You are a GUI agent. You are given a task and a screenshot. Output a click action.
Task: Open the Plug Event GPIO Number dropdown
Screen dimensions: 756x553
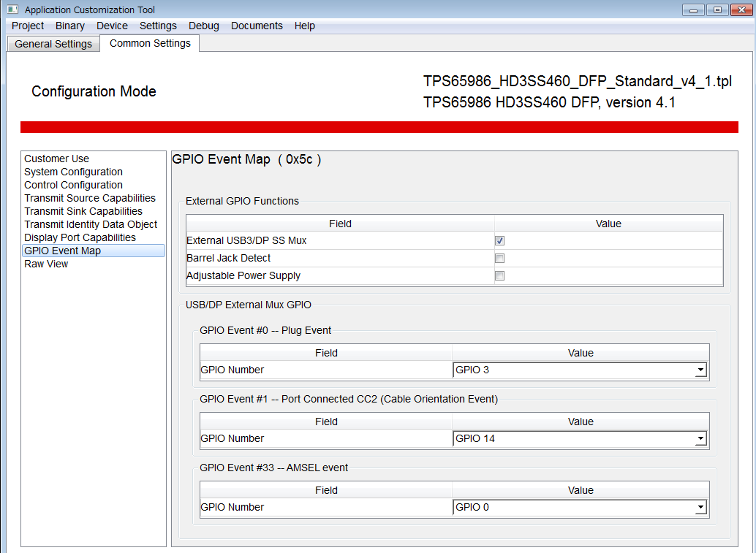pos(581,370)
